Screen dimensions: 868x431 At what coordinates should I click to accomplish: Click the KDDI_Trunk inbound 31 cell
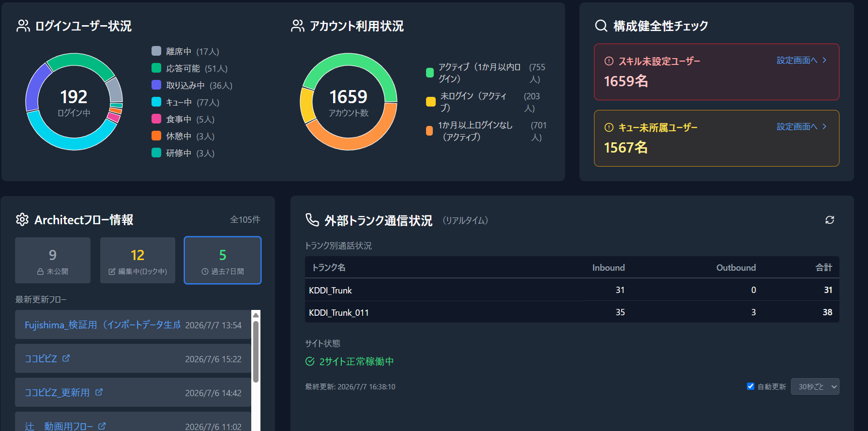coord(620,290)
